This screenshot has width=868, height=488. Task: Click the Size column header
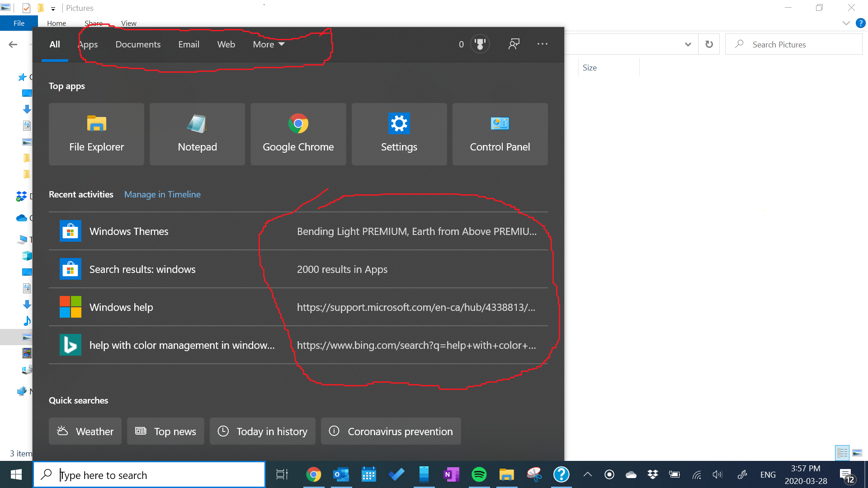[x=609, y=68]
